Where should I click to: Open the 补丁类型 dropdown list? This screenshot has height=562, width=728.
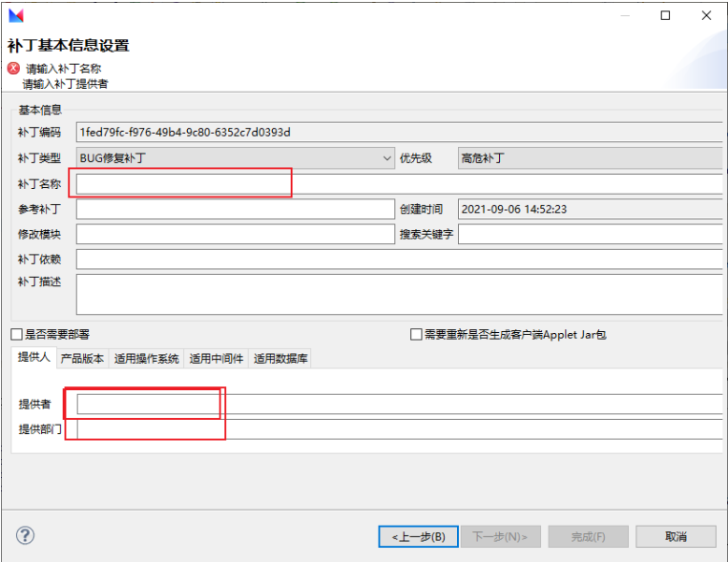click(236, 158)
